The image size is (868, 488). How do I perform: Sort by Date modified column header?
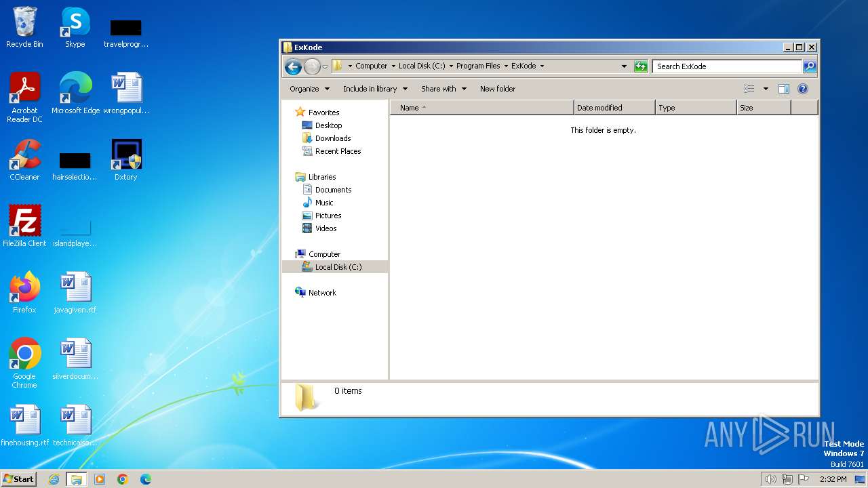click(614, 108)
